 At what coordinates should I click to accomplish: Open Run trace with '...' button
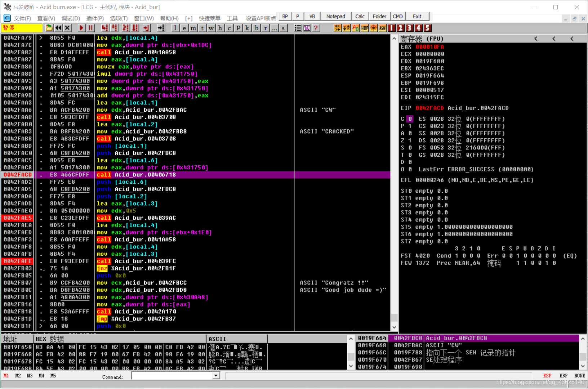(x=274, y=28)
